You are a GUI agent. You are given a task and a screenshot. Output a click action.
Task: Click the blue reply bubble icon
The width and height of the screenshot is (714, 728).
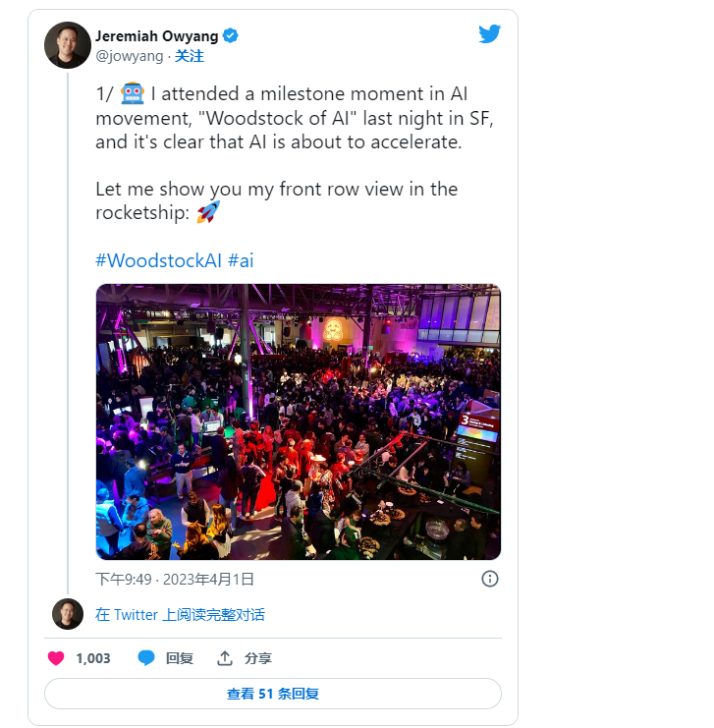[146, 658]
